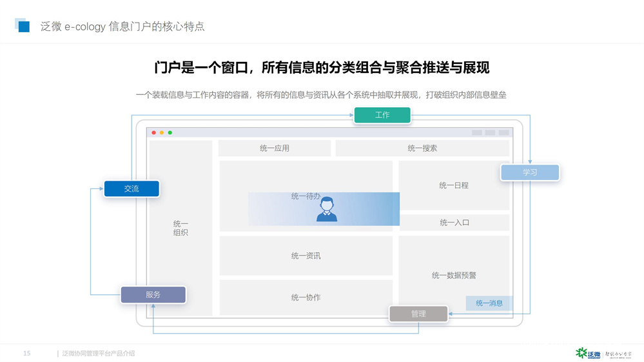Click the 统一资讯 panel
Screen dimensions: 644x362
tap(306, 256)
